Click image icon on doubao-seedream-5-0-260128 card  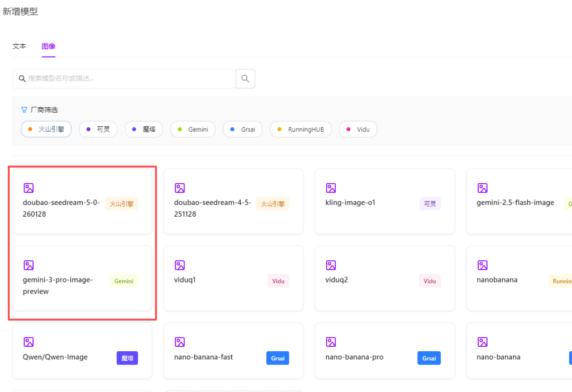pos(28,188)
